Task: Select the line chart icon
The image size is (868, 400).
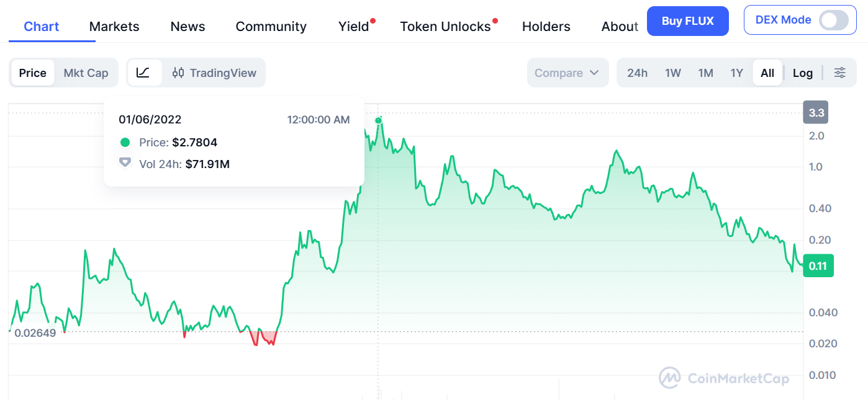Action: pos(143,73)
